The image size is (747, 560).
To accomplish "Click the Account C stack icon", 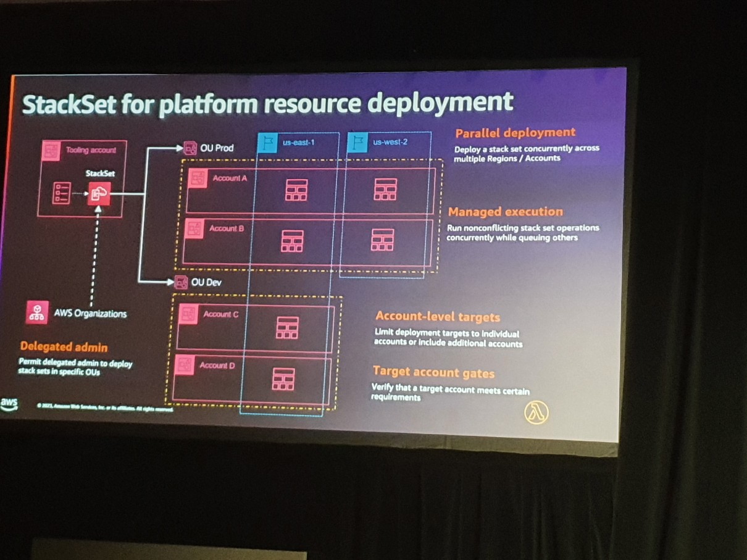I will point(287,327).
